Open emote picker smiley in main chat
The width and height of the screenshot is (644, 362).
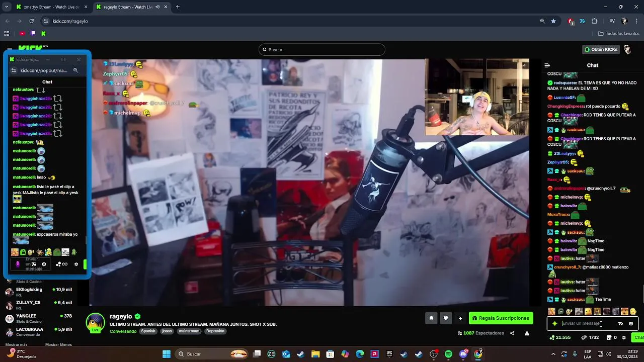pos(631,323)
